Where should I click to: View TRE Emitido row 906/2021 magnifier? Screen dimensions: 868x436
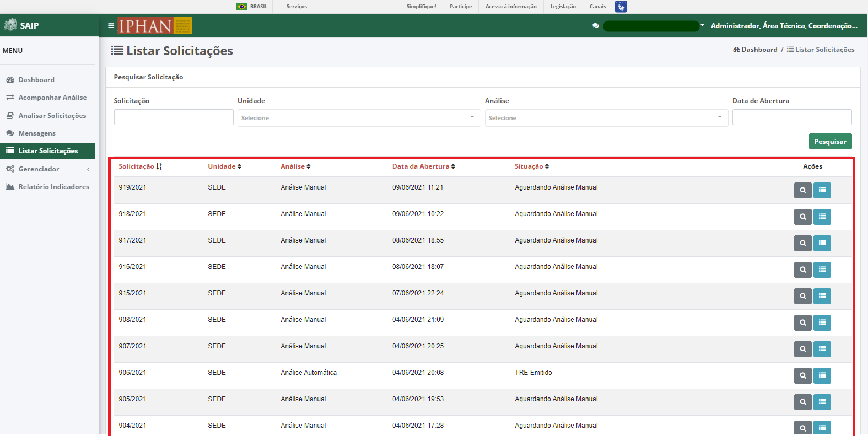click(x=803, y=375)
